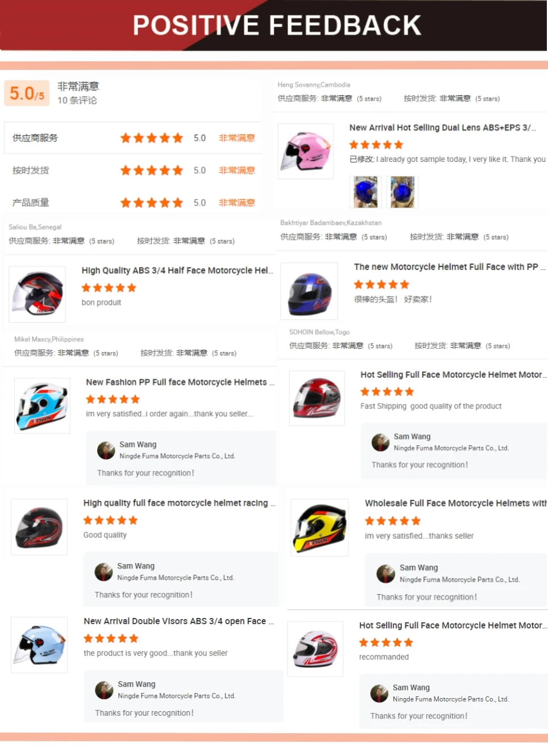Open High quality full face motorcycle helmet racing link

(x=179, y=503)
